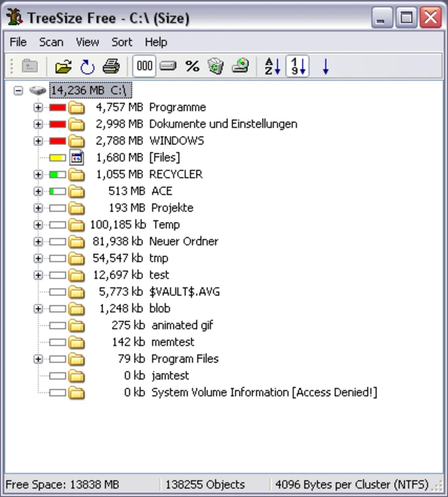Collapse the C:\ root drive node

19,91
